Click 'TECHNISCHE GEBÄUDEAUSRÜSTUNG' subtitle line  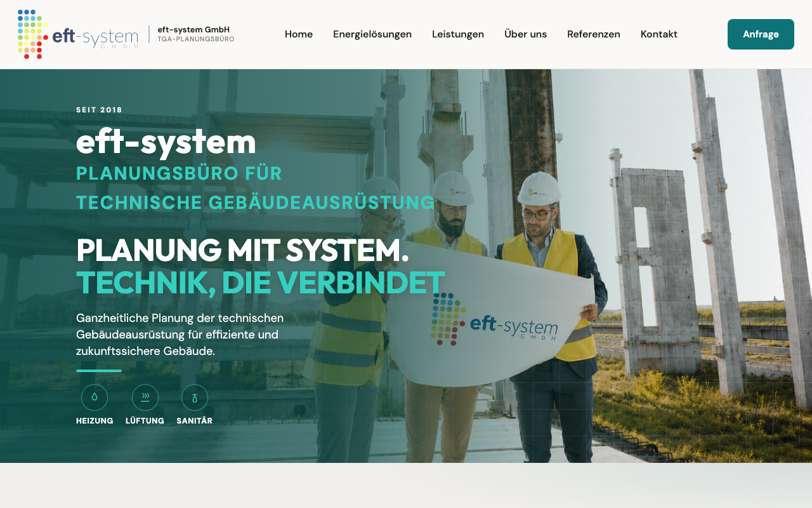point(256,203)
